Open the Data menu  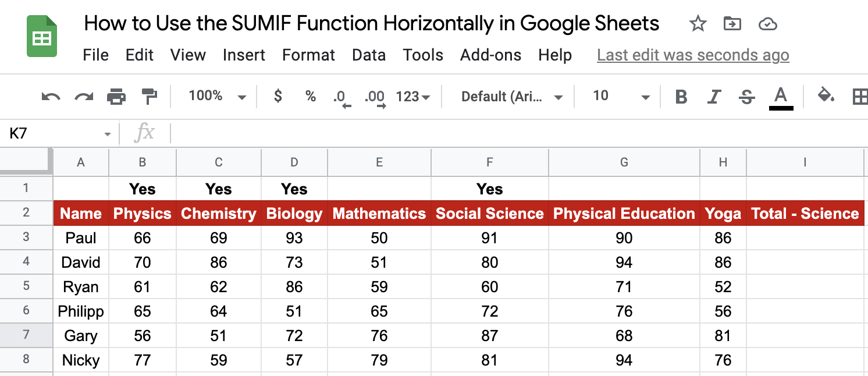pyautogui.click(x=369, y=55)
